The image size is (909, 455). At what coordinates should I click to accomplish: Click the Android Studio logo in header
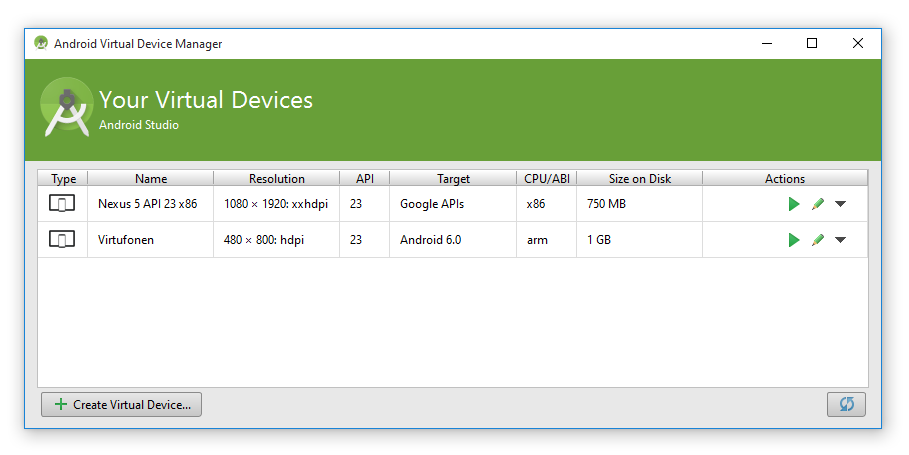point(67,107)
